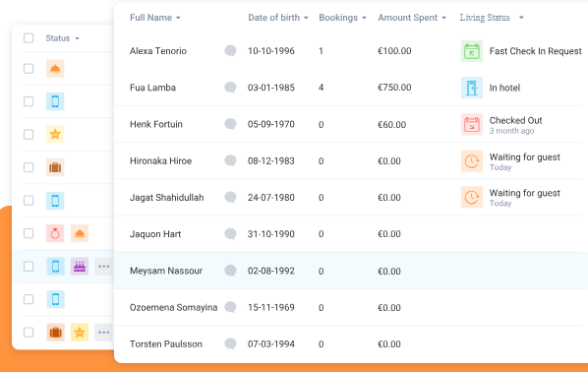Click the yellow star icon in third row
Image resolution: width=588 pixels, height=372 pixels.
click(x=55, y=135)
